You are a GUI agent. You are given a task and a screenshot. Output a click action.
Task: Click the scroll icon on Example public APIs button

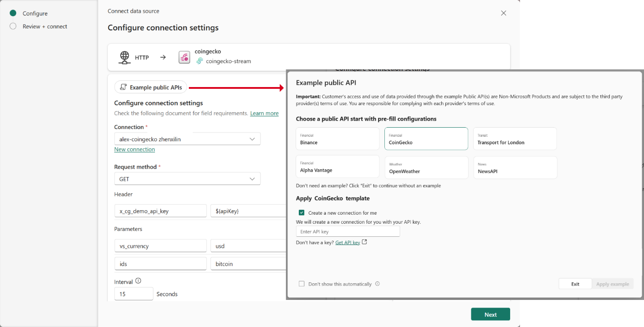tap(123, 87)
